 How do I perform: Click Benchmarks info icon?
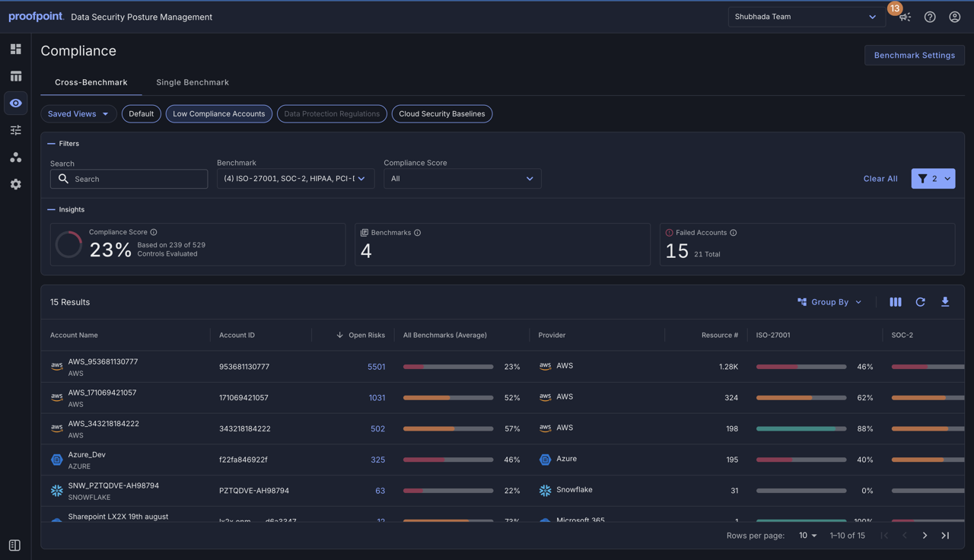click(417, 233)
